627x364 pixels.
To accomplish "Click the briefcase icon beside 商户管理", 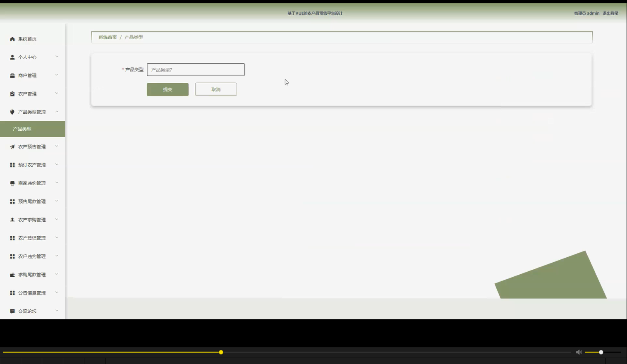I will [x=12, y=75].
